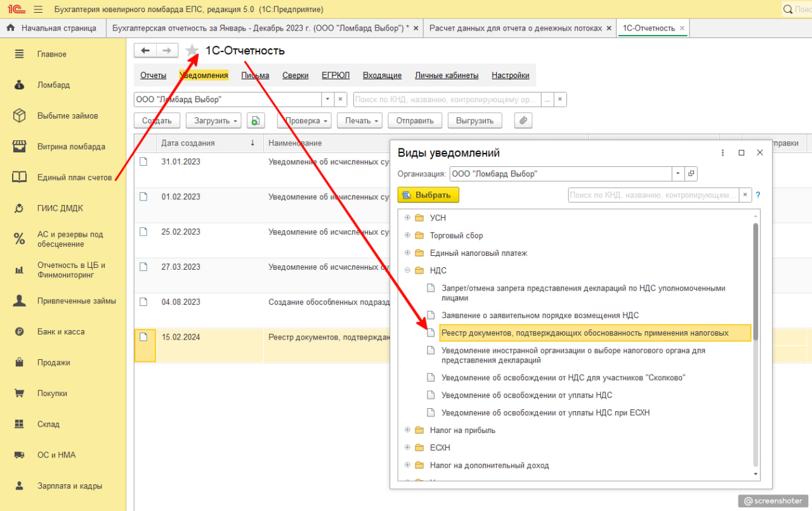Open the Продажи shopping bag icon

click(x=19, y=362)
